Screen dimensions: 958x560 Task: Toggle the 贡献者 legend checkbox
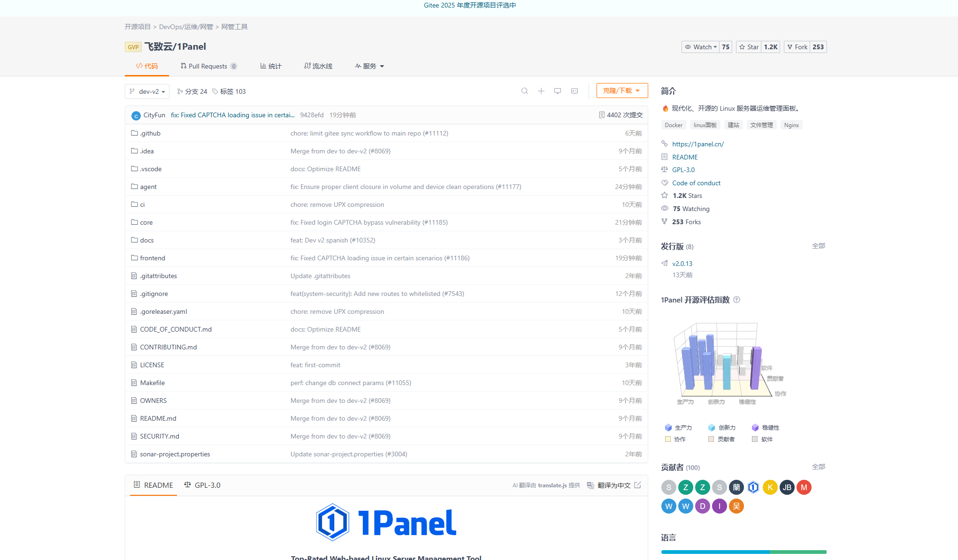[x=711, y=439]
